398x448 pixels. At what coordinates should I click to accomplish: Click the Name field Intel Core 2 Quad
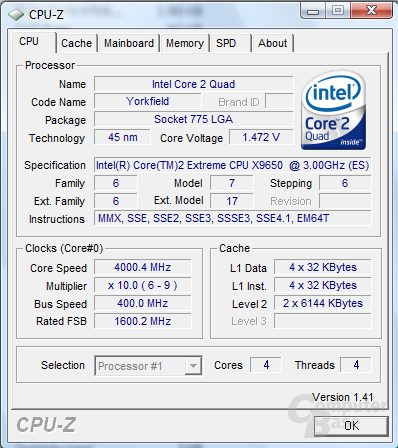point(194,84)
